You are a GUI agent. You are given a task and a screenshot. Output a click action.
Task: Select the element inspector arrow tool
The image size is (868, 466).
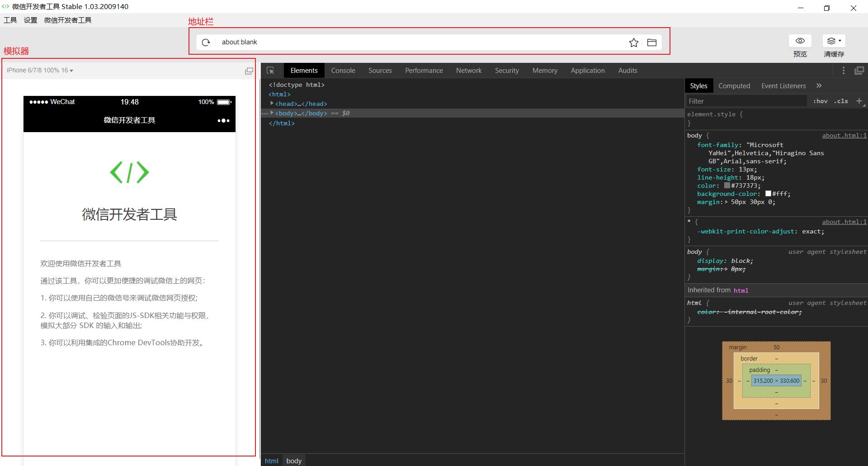pyautogui.click(x=271, y=71)
